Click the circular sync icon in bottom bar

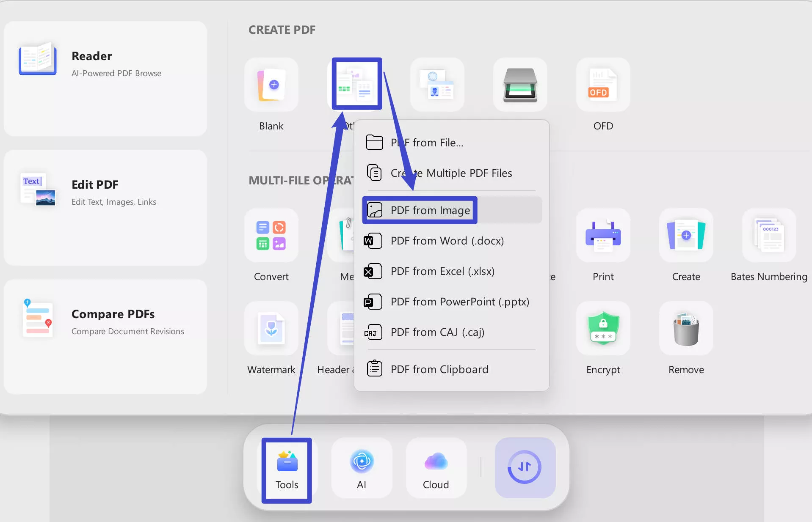(525, 467)
